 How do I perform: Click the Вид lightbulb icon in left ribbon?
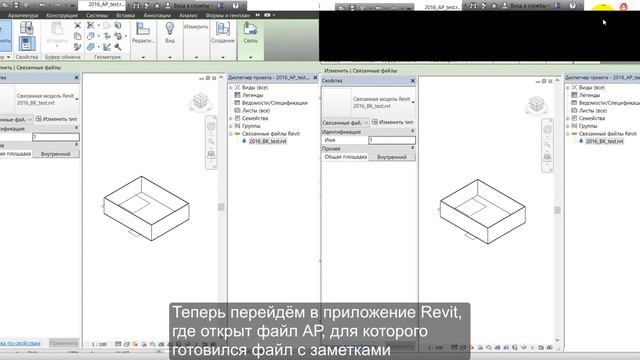(x=170, y=29)
